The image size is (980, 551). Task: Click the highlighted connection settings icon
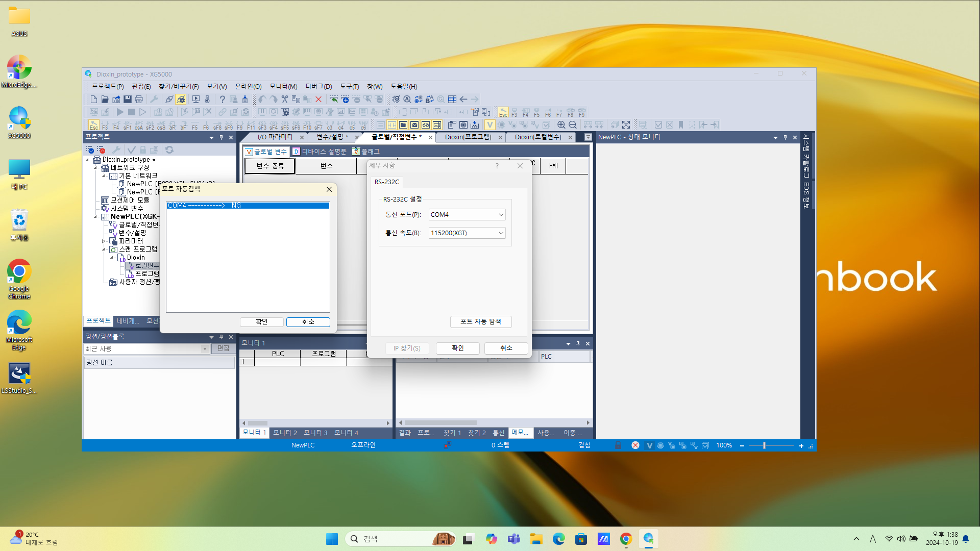(x=181, y=99)
